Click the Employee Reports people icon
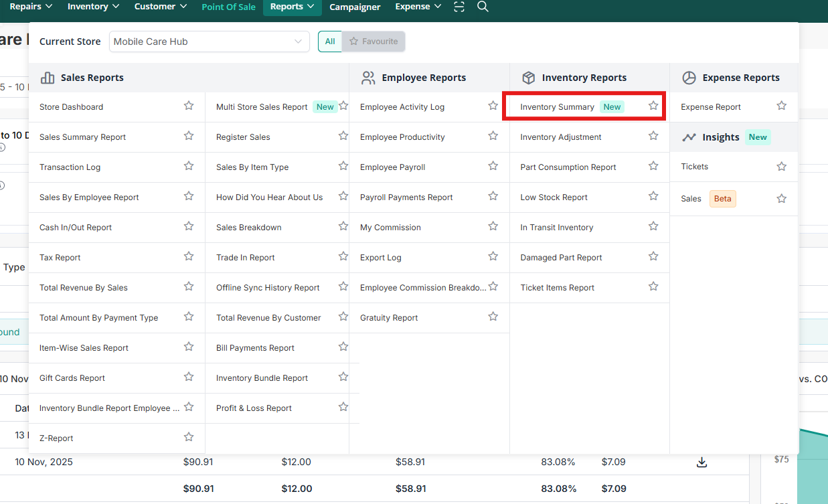828x504 pixels. click(x=368, y=78)
